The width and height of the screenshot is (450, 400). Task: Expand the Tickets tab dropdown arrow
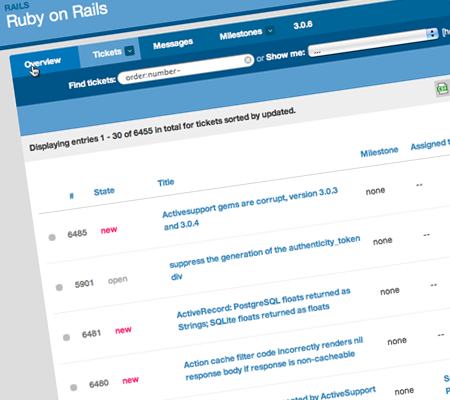(x=129, y=51)
